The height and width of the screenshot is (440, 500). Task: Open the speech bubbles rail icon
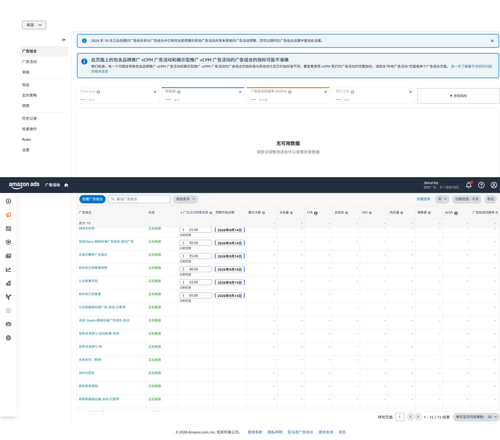(x=8, y=256)
